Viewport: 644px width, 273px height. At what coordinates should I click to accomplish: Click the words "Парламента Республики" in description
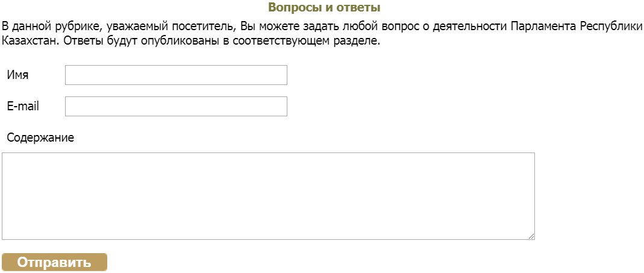[x=576, y=27]
